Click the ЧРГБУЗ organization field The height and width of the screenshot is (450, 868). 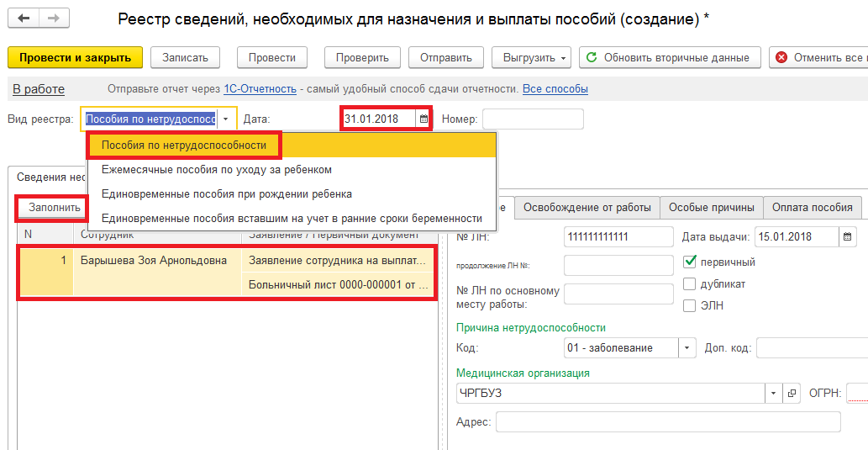point(611,394)
